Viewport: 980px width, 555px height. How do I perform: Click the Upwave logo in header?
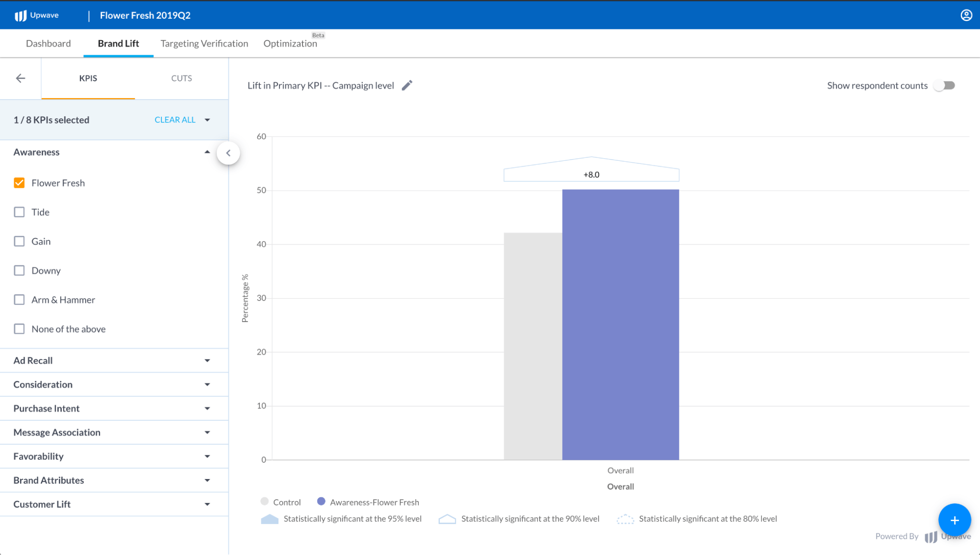click(x=37, y=15)
